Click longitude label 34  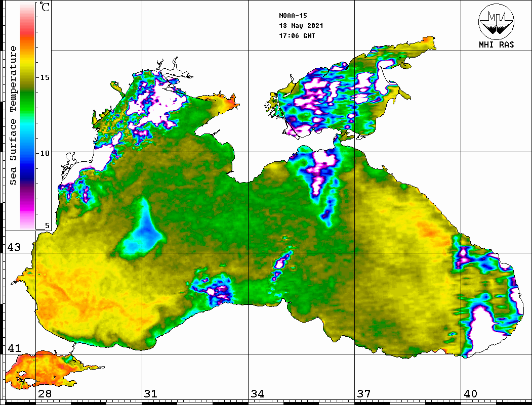click(x=257, y=393)
